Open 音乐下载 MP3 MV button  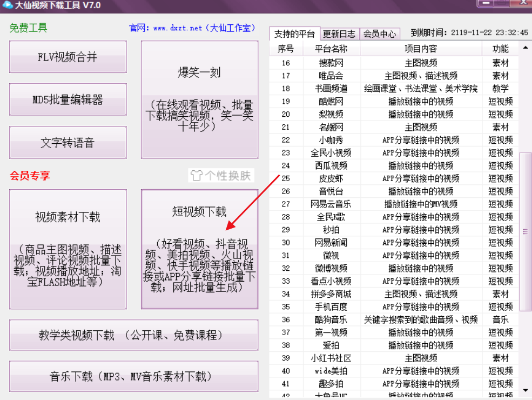(x=134, y=376)
